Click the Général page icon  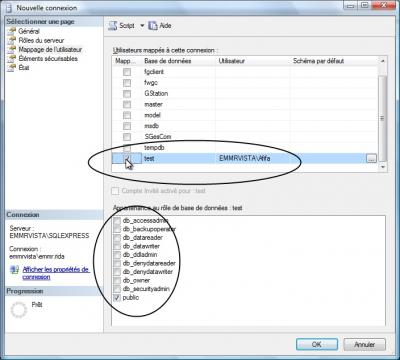click(12, 31)
